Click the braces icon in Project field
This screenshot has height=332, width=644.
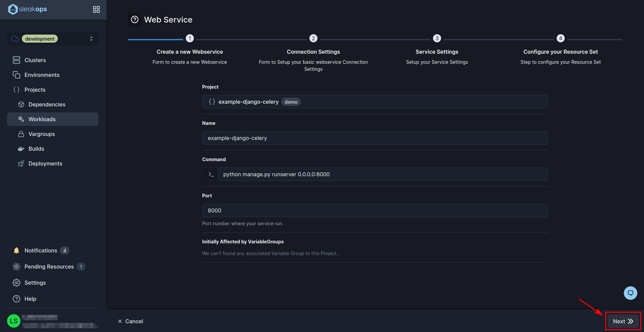(x=212, y=102)
